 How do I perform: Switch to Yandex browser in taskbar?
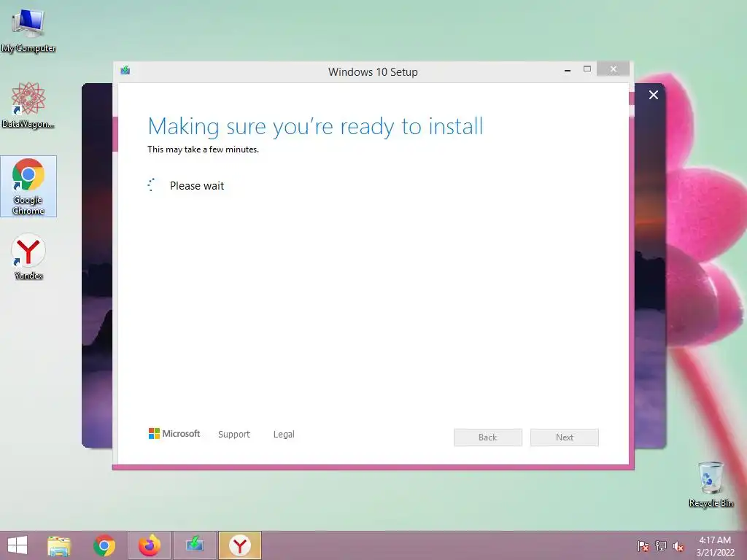240,545
